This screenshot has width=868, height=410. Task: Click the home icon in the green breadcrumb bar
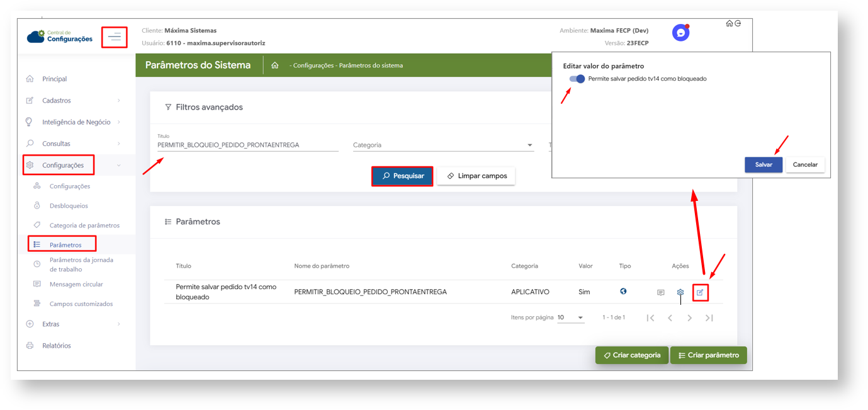[x=274, y=65]
